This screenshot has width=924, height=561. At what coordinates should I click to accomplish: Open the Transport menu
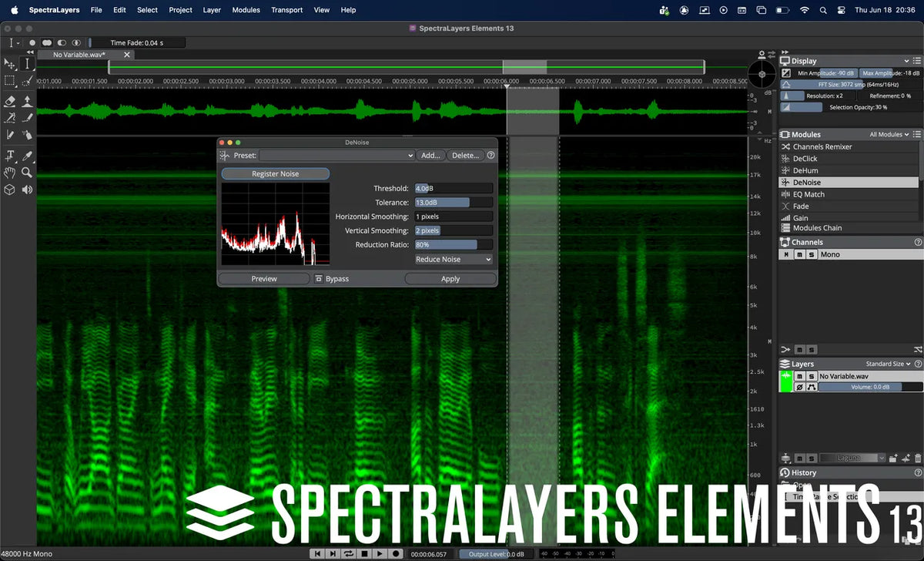point(286,10)
